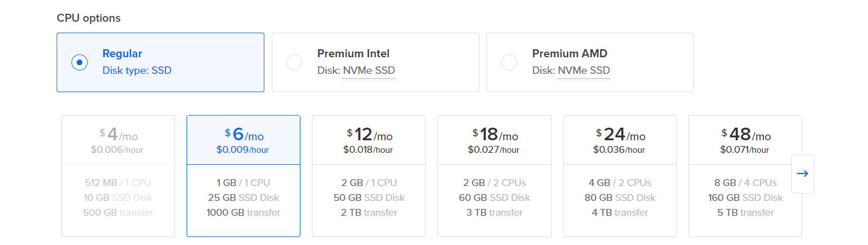The height and width of the screenshot is (245, 868).
Task: Choose the $6/mo plan card
Action: (x=243, y=175)
